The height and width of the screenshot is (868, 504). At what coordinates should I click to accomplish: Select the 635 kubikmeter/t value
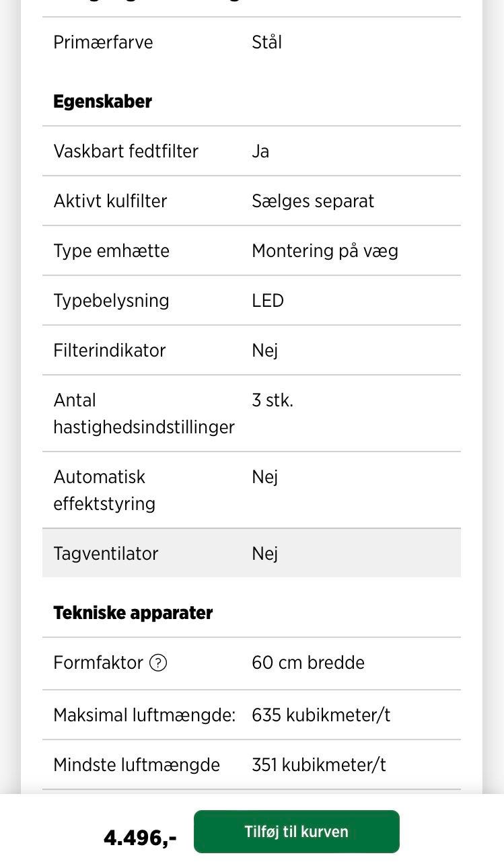(320, 715)
